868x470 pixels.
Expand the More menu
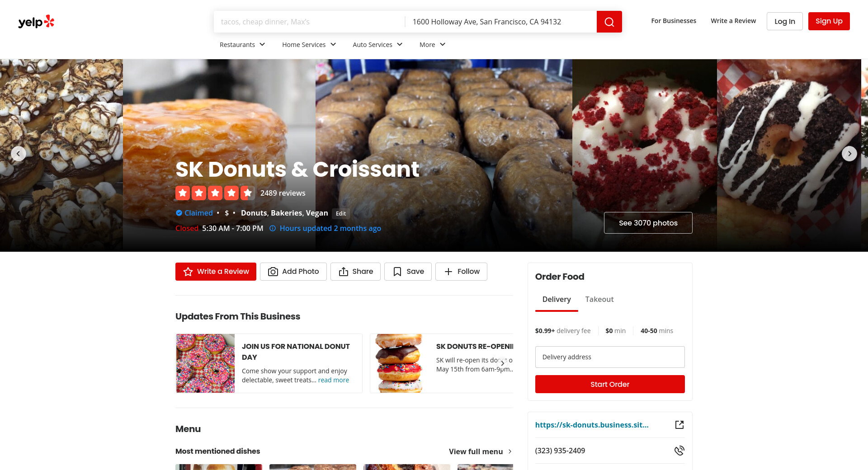point(433,44)
